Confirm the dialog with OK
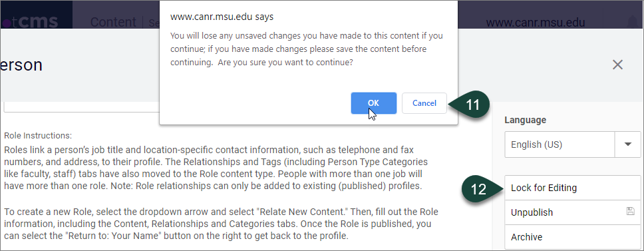Screen dimensions: 644x251 pyautogui.click(x=373, y=103)
